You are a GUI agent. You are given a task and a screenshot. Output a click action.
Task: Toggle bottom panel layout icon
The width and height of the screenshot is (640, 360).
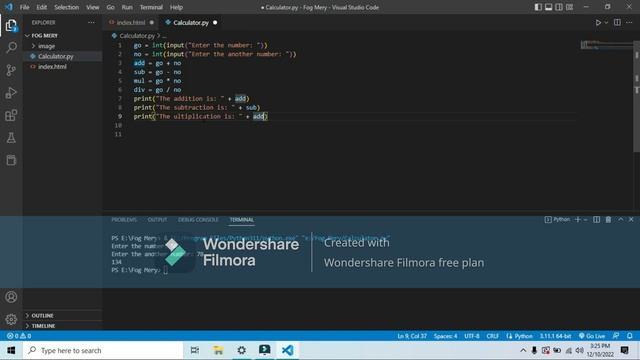[x=549, y=7]
